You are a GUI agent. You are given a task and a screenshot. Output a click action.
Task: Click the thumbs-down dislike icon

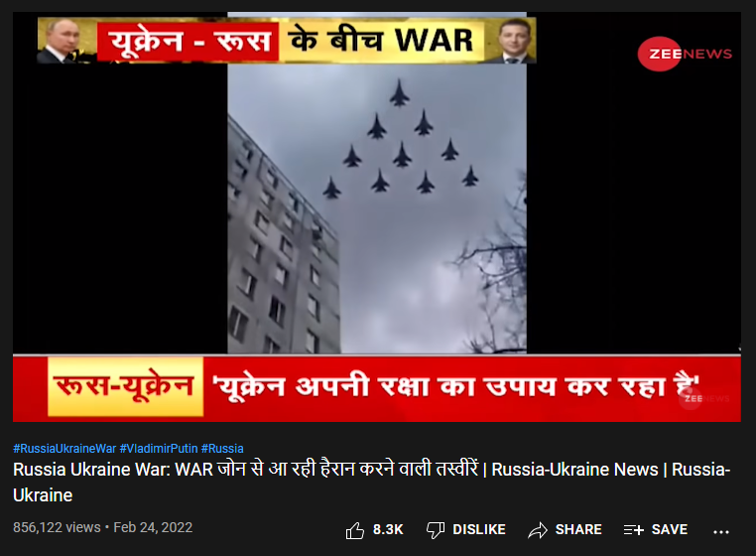click(x=436, y=530)
